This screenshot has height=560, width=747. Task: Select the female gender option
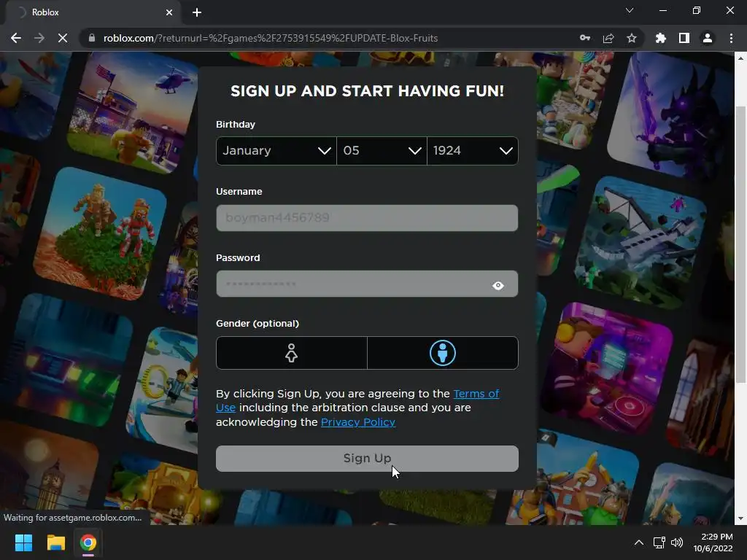[292, 353]
